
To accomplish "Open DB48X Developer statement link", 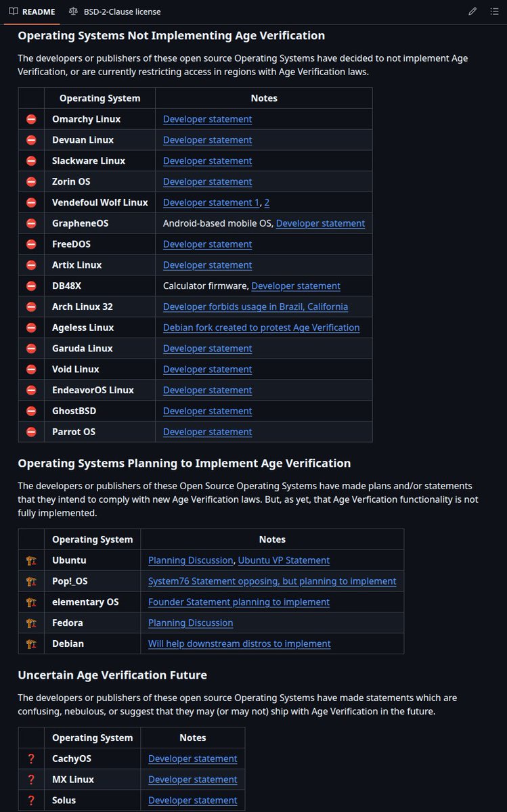I will [x=296, y=286].
